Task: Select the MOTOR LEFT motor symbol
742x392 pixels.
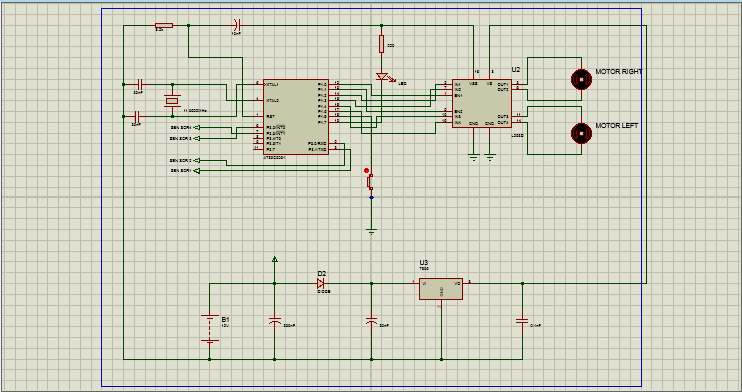Action: tap(581, 133)
